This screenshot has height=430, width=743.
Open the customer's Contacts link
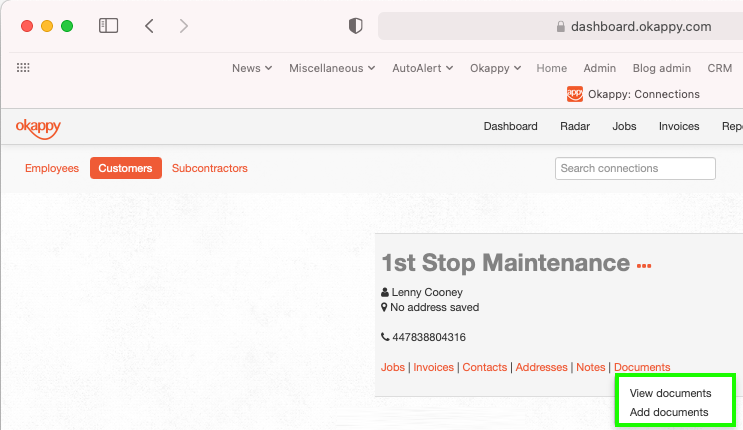[485, 367]
